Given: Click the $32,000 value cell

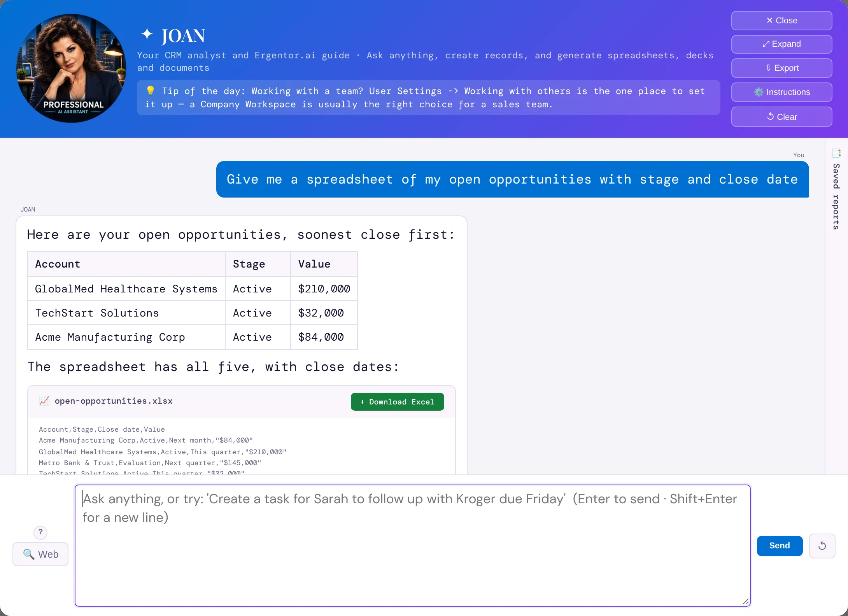Looking at the screenshot, I should click(x=324, y=313).
